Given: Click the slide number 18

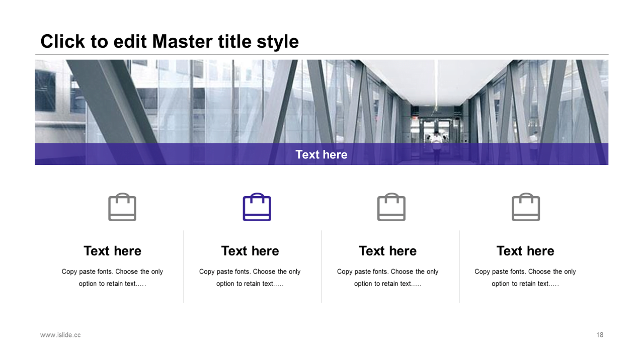Looking at the screenshot, I should (x=600, y=335).
